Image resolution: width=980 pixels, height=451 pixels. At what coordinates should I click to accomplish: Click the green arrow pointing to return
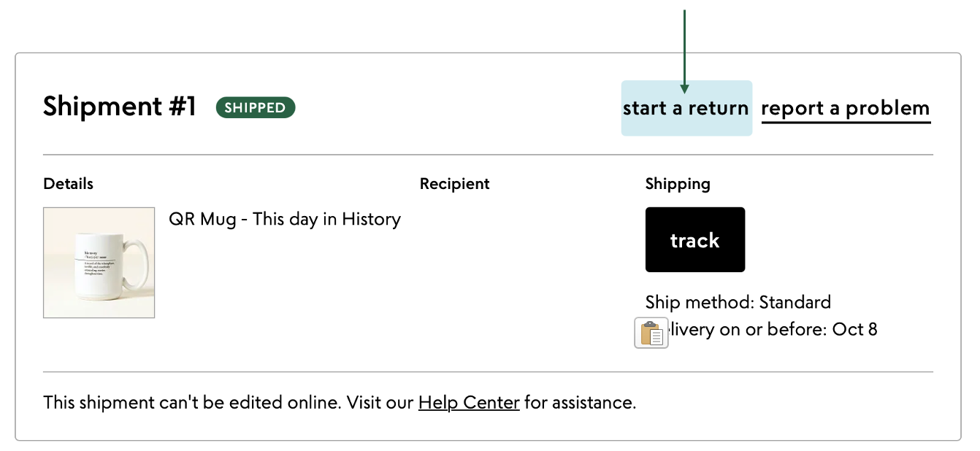pyautogui.click(x=684, y=47)
